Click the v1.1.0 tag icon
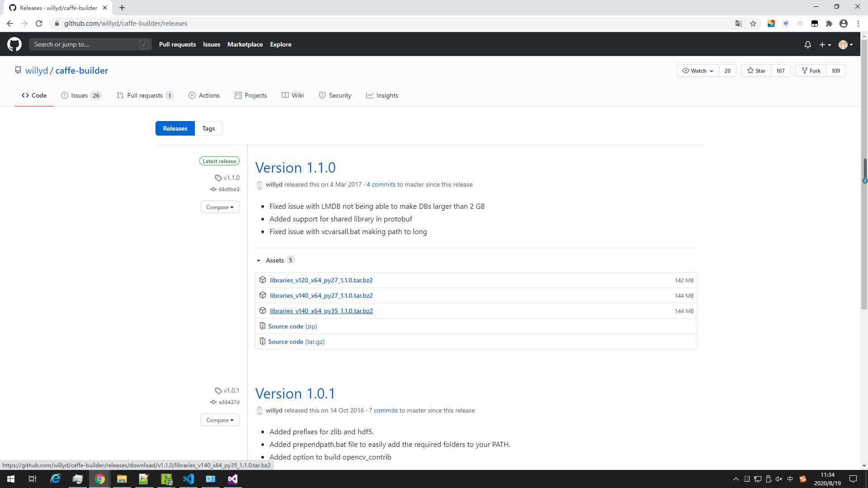868x488 pixels. point(218,178)
